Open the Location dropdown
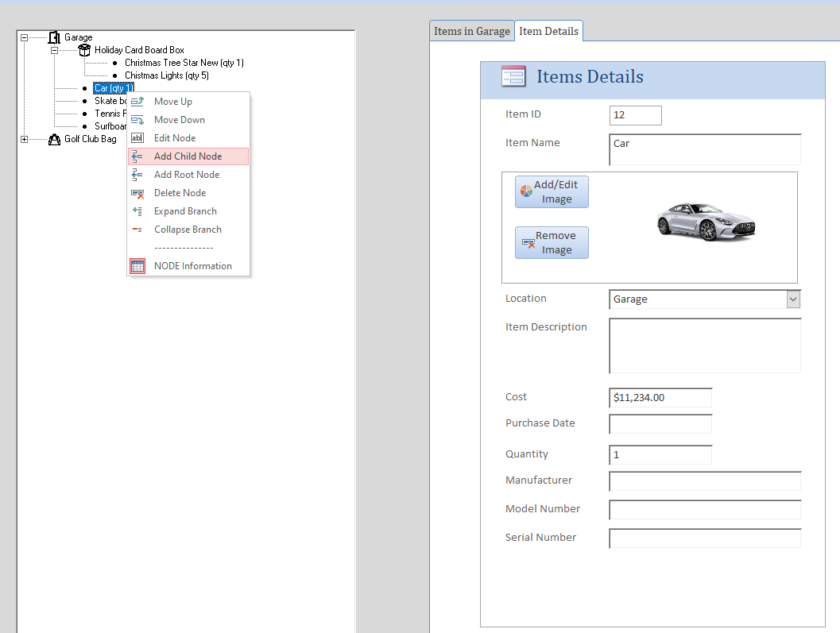The image size is (840, 633). pos(792,299)
